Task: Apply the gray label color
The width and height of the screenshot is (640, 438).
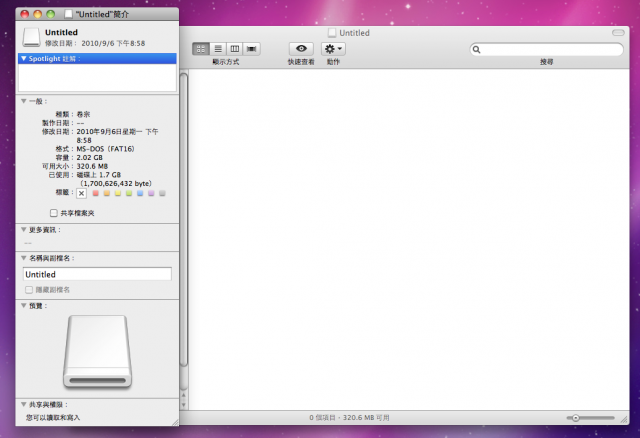Action: [x=162, y=193]
